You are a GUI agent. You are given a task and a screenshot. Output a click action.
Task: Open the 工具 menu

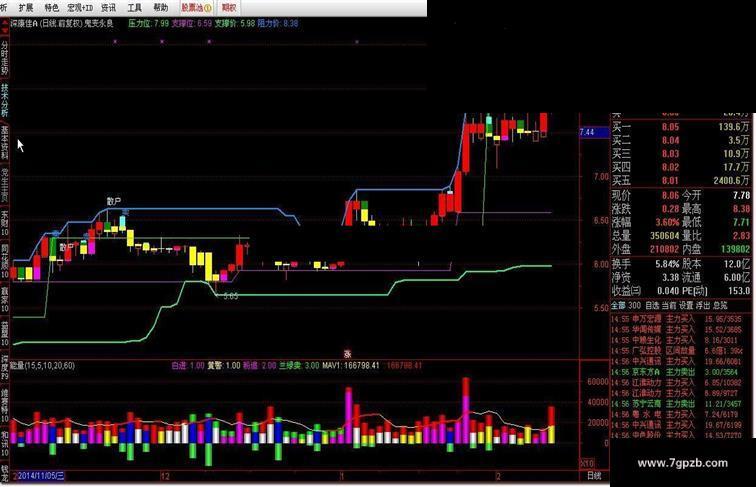tap(135, 8)
